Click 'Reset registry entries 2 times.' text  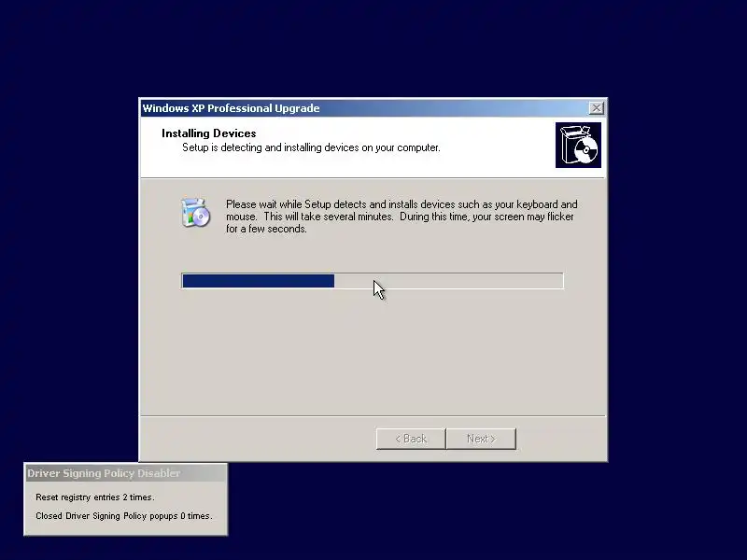95,497
